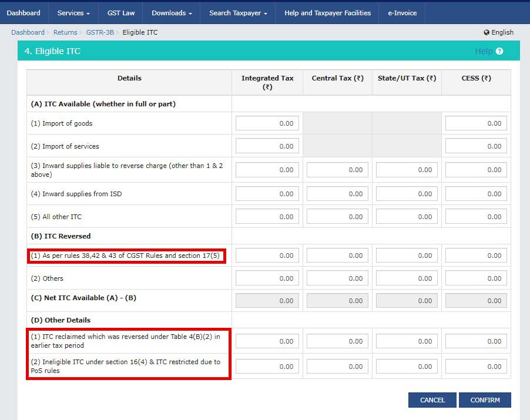The height and width of the screenshot is (420, 530).
Task: Select All other ITC Central Tax field
Action: click(337, 217)
